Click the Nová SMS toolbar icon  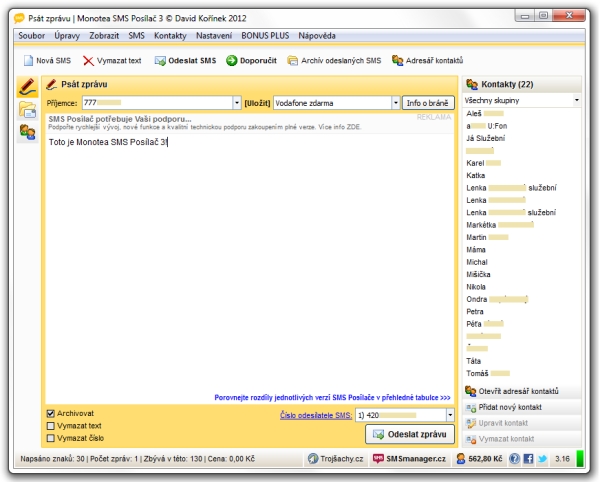(28, 60)
